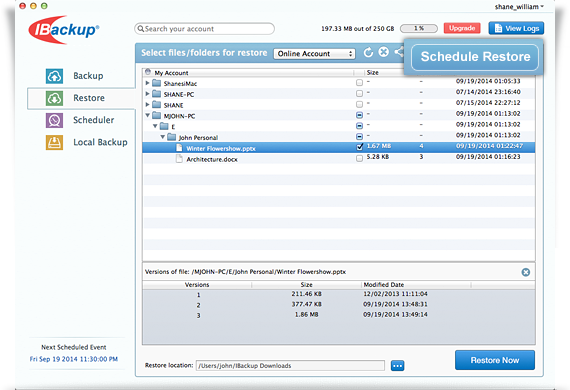
Task: Open the Backup section icon
Action: [54, 76]
